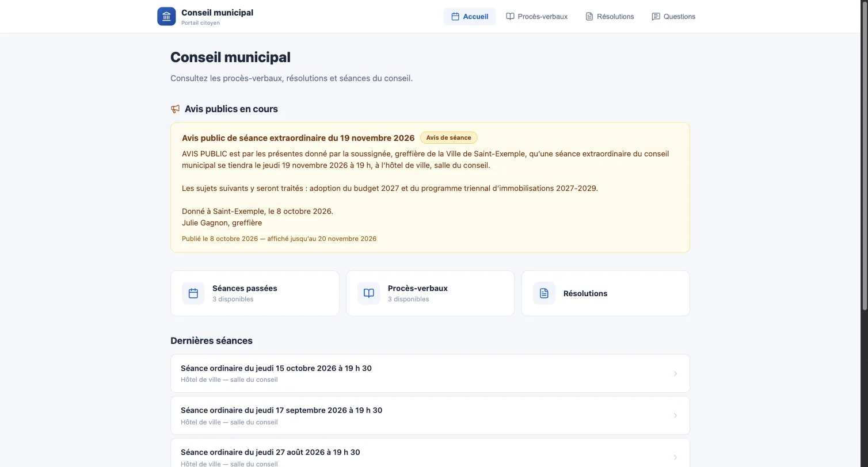The width and height of the screenshot is (868, 467).
Task: Open the 15 octobre 2026 séance row
Action: point(430,373)
